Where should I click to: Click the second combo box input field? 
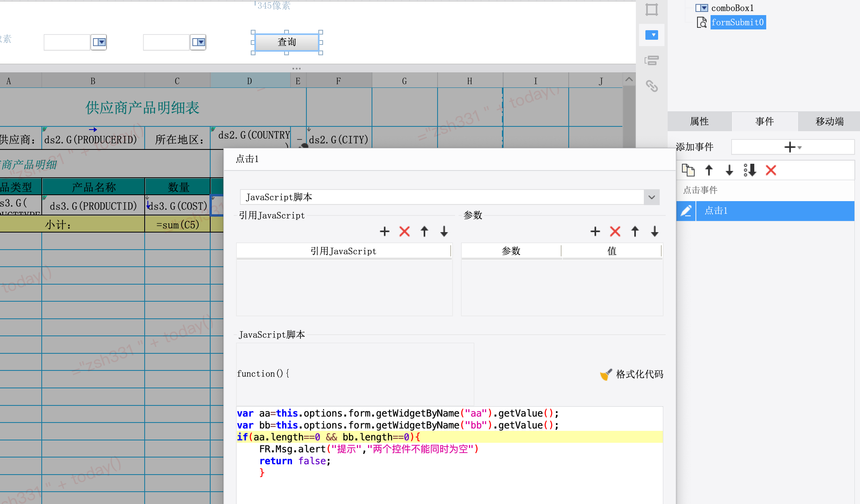(x=167, y=42)
